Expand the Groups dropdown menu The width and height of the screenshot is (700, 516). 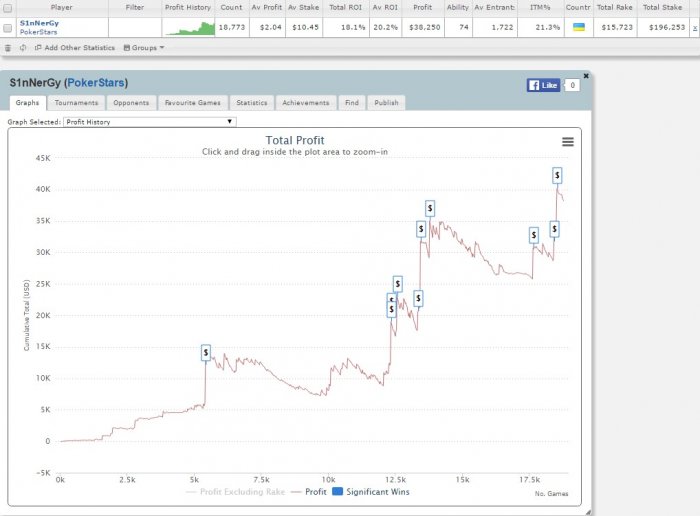[x=144, y=48]
